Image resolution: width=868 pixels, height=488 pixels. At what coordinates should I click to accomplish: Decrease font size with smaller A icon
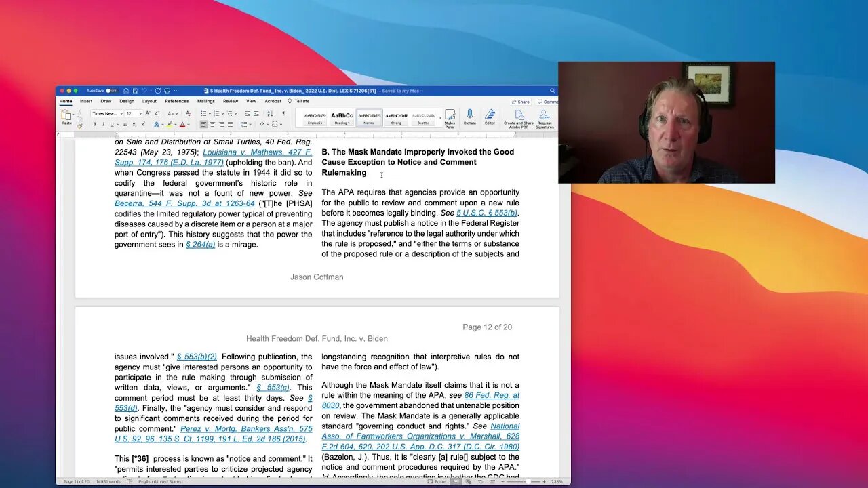click(x=157, y=113)
